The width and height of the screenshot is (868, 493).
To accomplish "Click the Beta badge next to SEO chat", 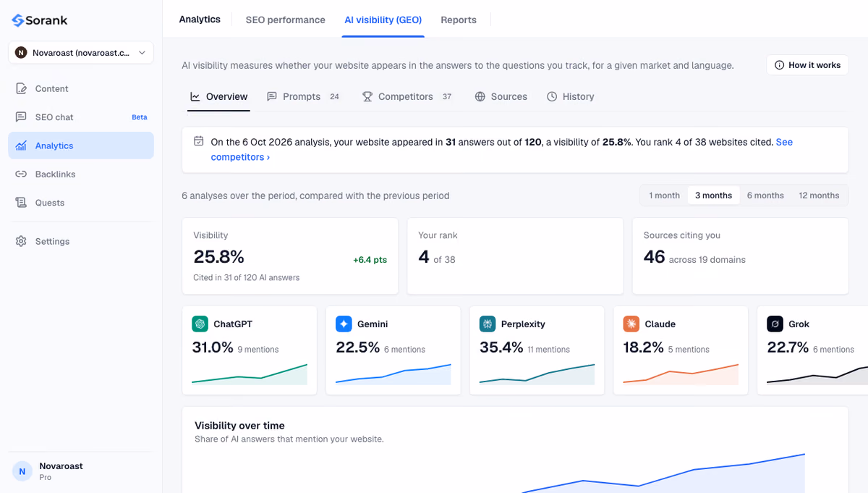I will tap(140, 117).
